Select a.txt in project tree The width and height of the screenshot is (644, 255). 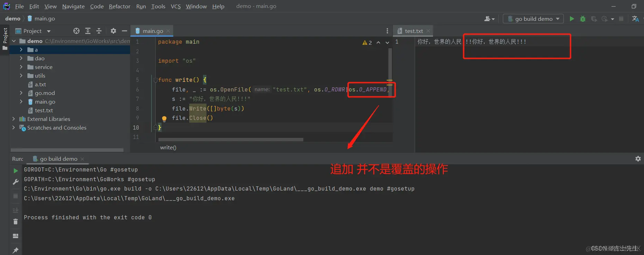[37, 84]
